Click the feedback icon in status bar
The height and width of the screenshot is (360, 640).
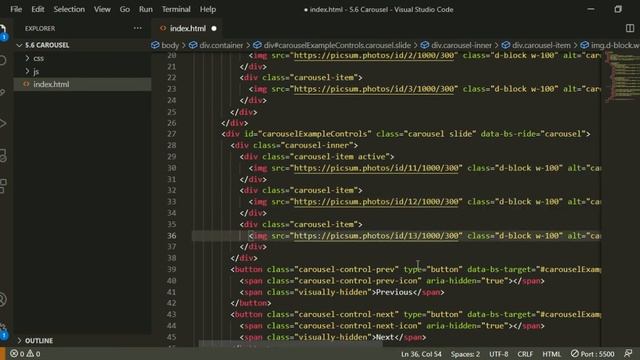tap(628, 353)
